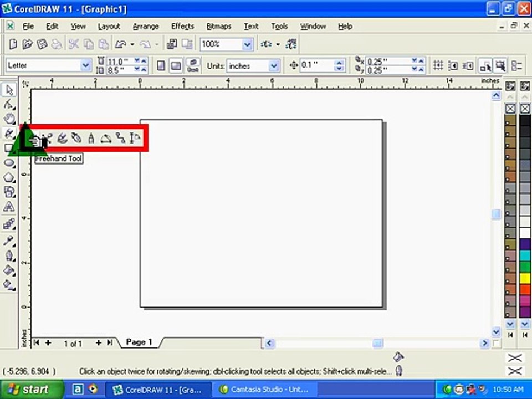Expand the Undo history dropdown arrow
The width and height of the screenshot is (532, 399).
coord(132,44)
